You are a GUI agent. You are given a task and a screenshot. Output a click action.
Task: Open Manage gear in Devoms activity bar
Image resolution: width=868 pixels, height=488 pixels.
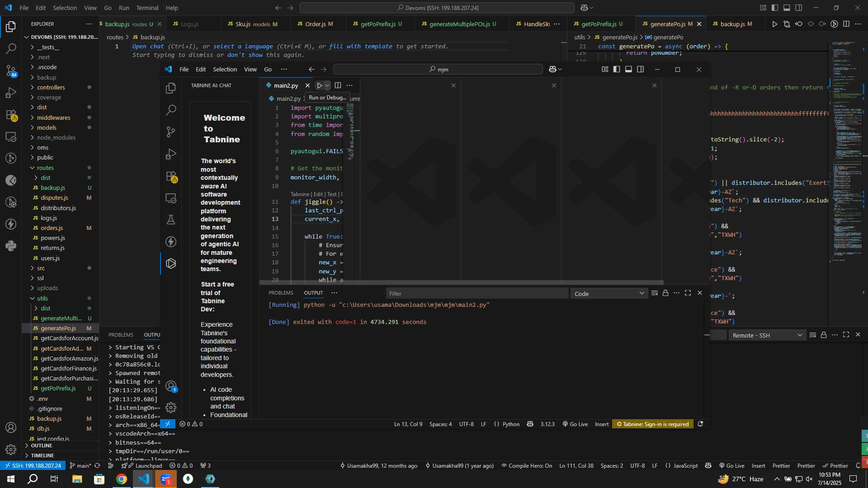pyautogui.click(x=11, y=450)
